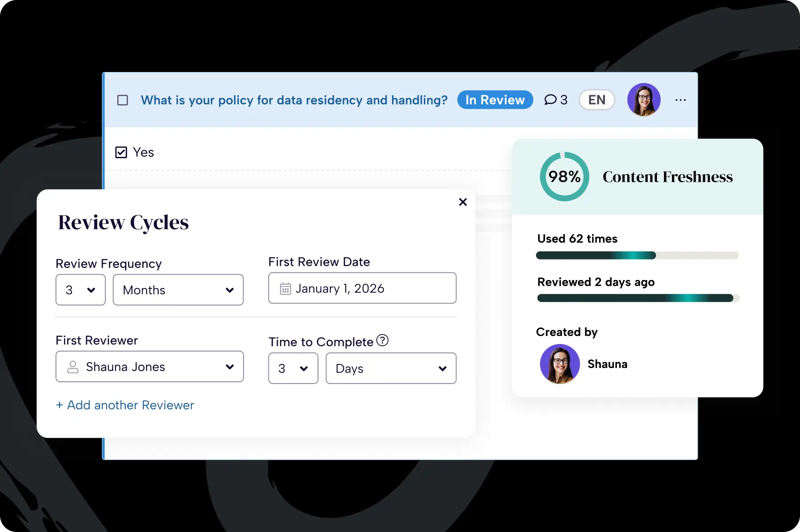Click the Time to Complete help icon
Screen dimensions: 800x532
coord(382,340)
